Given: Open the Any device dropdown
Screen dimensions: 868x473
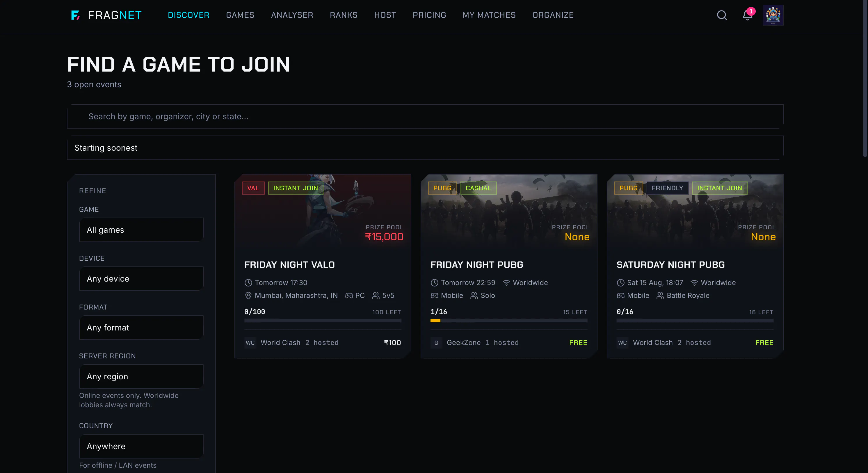Looking at the screenshot, I should (x=141, y=279).
